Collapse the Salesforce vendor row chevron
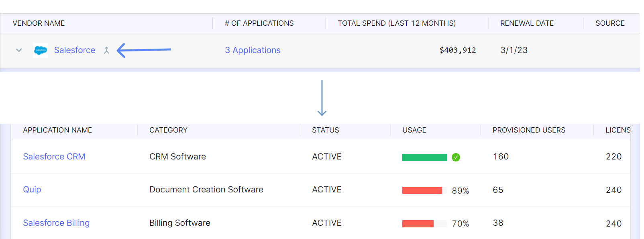The image size is (644, 239). point(19,50)
